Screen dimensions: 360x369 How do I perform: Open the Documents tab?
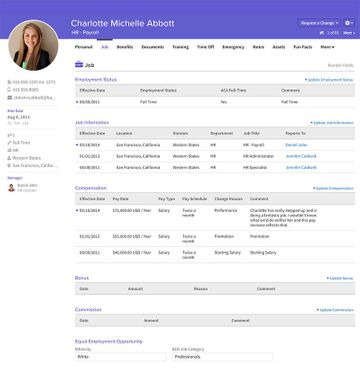point(153,47)
